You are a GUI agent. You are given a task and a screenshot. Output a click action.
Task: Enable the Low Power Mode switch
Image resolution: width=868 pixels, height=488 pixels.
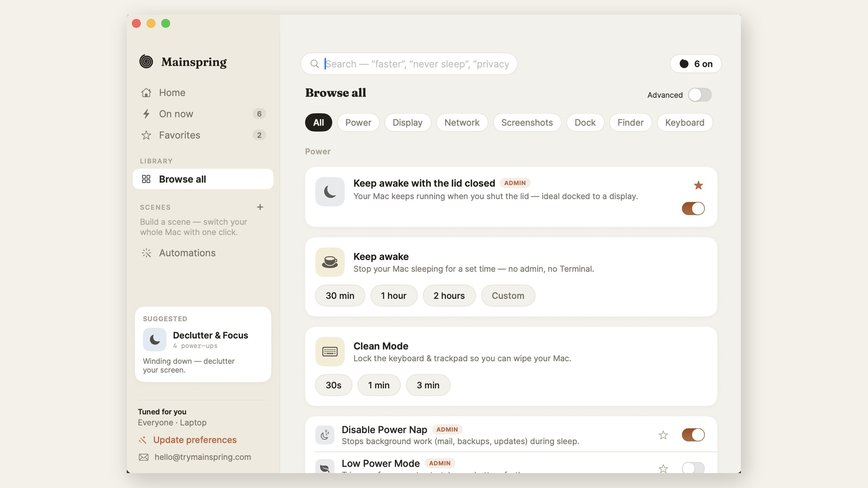pos(693,468)
